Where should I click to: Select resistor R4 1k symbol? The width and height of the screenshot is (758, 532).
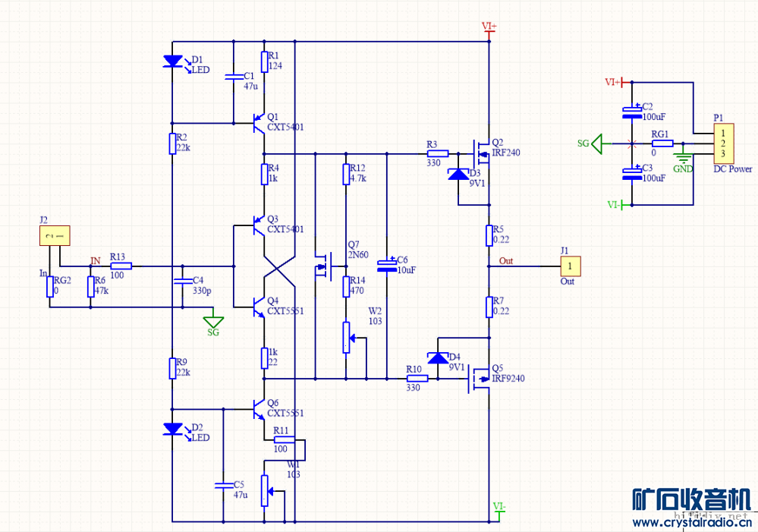[265, 174]
